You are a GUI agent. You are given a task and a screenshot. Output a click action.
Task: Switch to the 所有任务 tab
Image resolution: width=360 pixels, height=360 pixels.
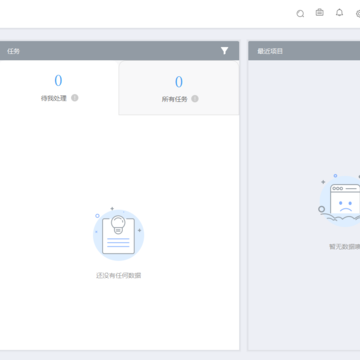point(179,88)
